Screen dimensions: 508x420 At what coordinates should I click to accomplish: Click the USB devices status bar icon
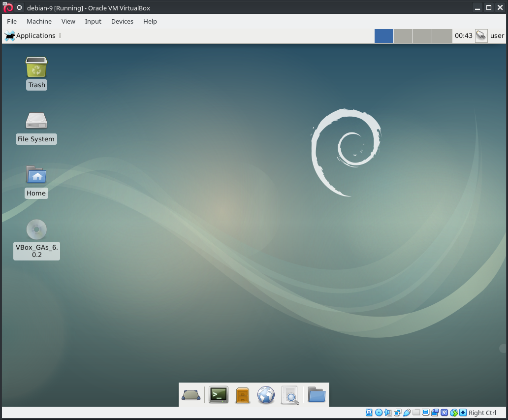pos(407,413)
